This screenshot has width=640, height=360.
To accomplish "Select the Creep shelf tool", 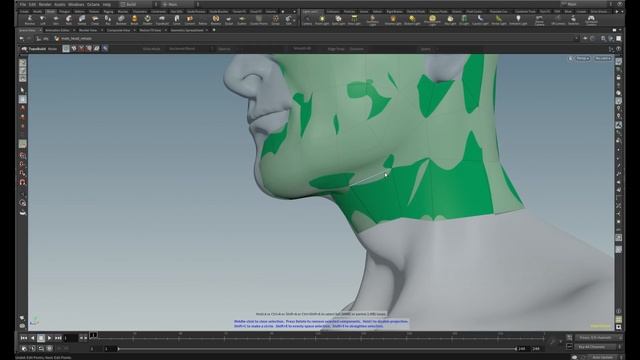I will (x=95, y=20).
